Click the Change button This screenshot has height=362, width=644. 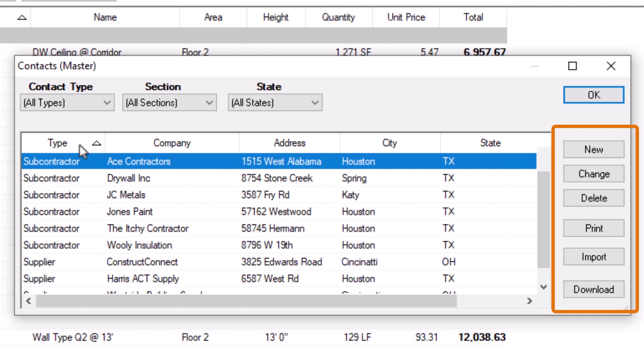point(593,174)
